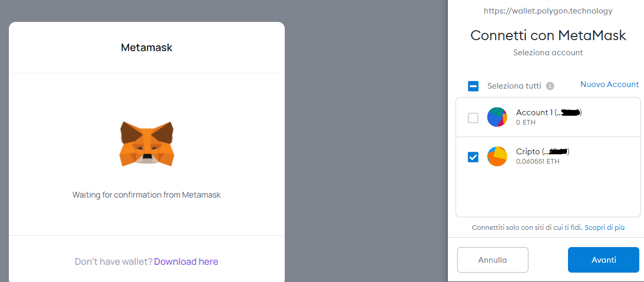Toggle the Seleziona tutti checkbox
The height and width of the screenshot is (282, 644).
(x=473, y=86)
